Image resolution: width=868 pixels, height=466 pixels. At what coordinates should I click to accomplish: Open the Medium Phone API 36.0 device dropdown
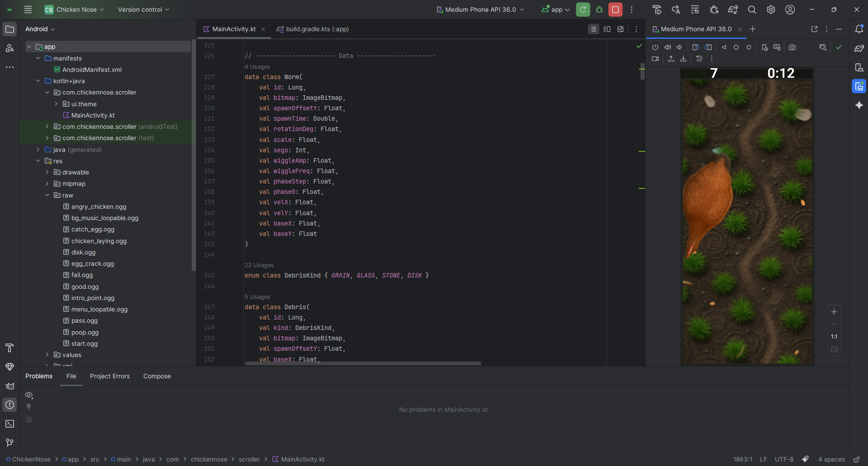(480, 9)
